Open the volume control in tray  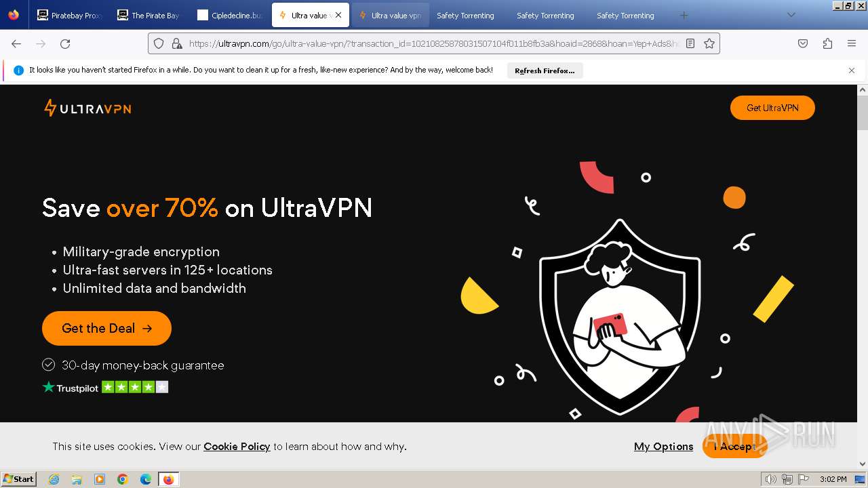tap(771, 479)
